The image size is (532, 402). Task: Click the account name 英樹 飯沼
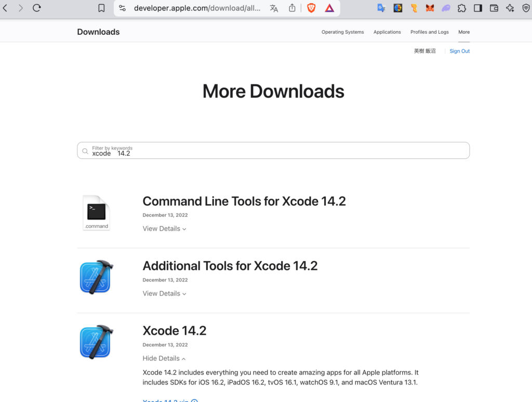pyautogui.click(x=425, y=51)
